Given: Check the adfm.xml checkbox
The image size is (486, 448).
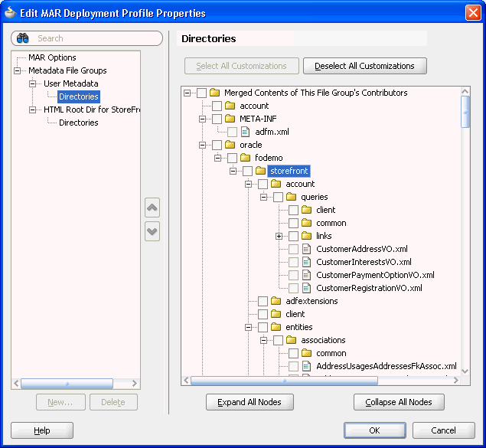Looking at the screenshot, I should click(x=232, y=132).
